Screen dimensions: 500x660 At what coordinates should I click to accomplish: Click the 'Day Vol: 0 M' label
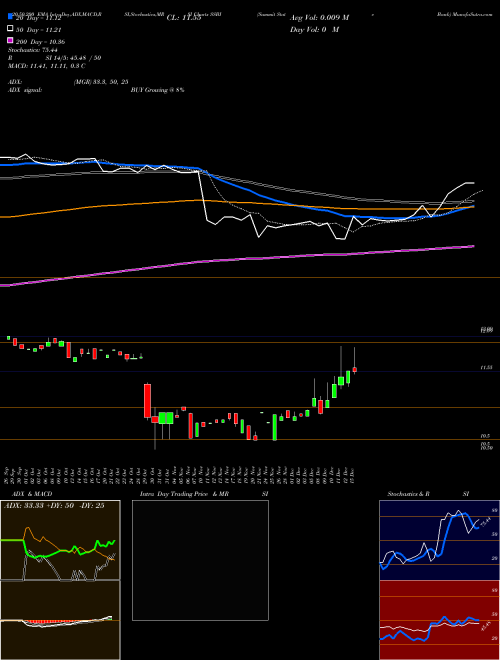click(x=314, y=29)
